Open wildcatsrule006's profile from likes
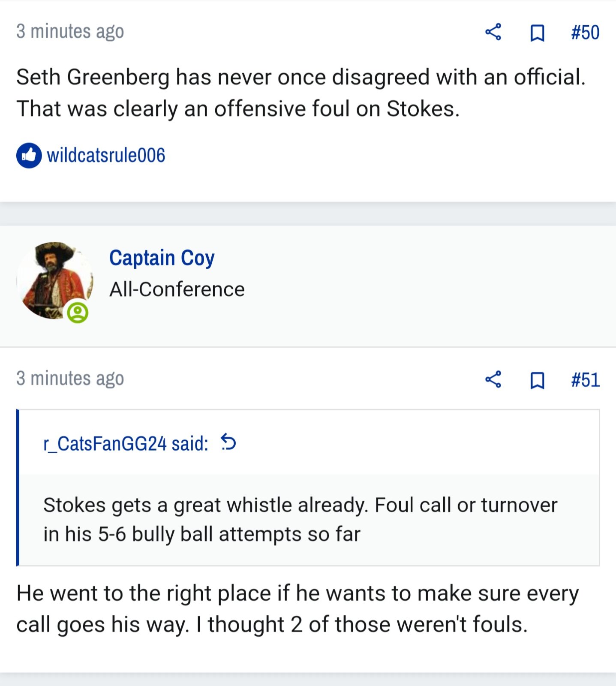This screenshot has width=616, height=686. [x=106, y=155]
